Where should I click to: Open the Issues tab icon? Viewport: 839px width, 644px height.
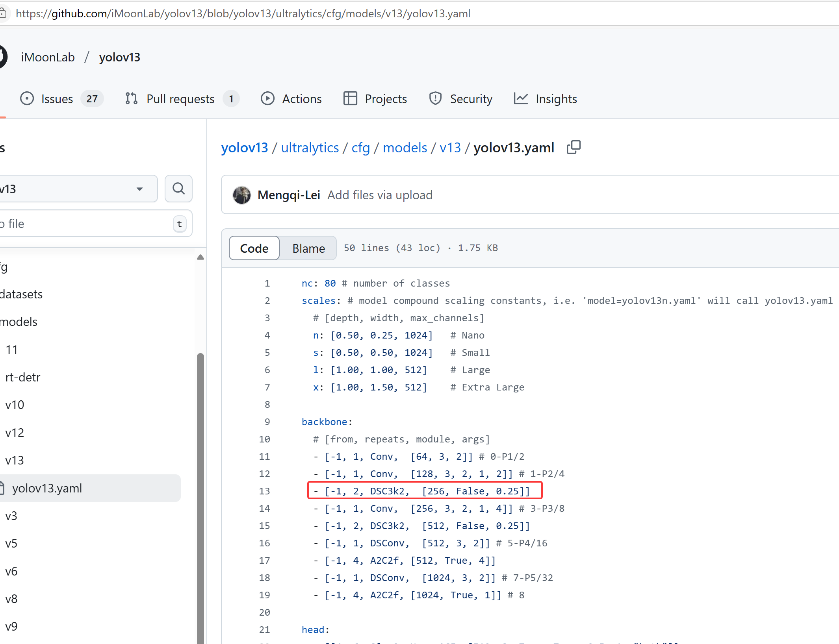(27, 98)
